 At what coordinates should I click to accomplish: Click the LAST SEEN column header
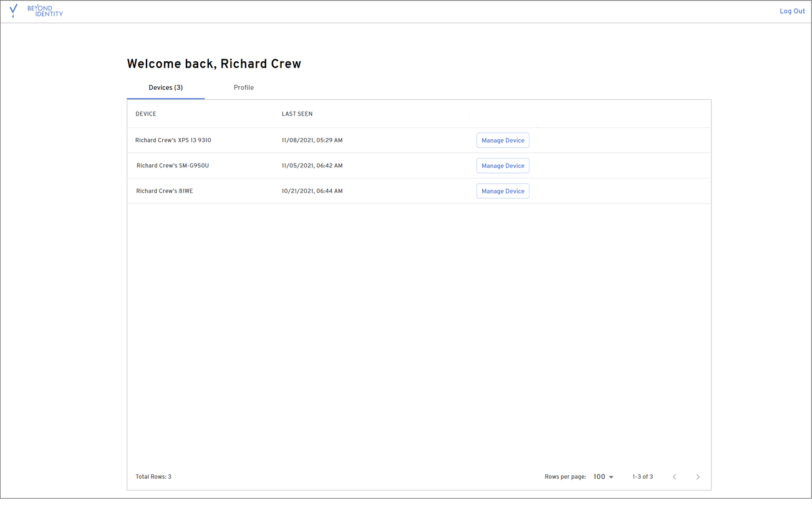click(297, 114)
